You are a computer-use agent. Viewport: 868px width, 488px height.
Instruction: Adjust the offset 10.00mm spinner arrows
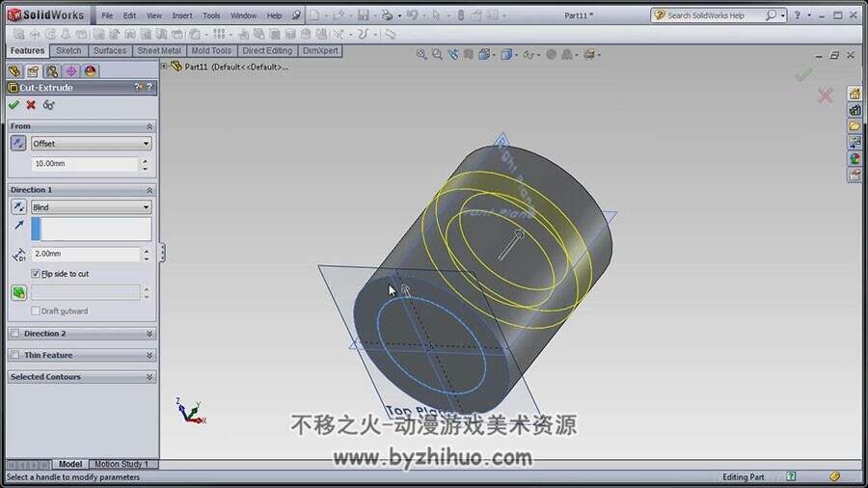click(x=145, y=164)
